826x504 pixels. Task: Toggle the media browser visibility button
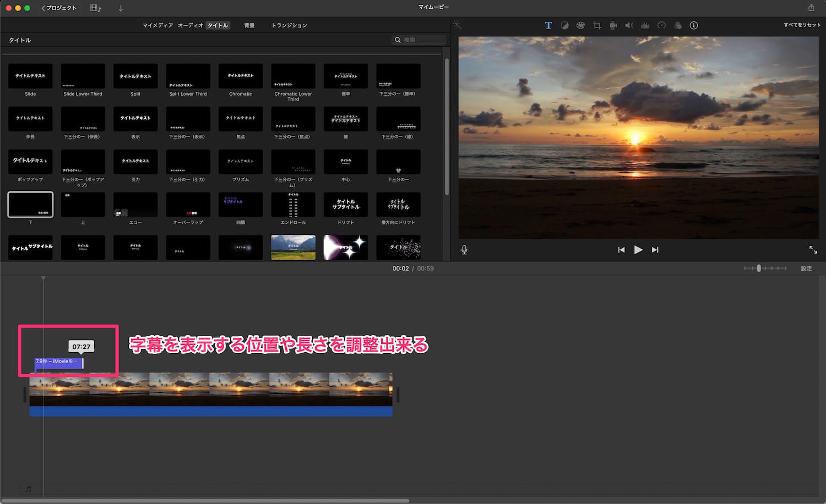tap(96, 8)
